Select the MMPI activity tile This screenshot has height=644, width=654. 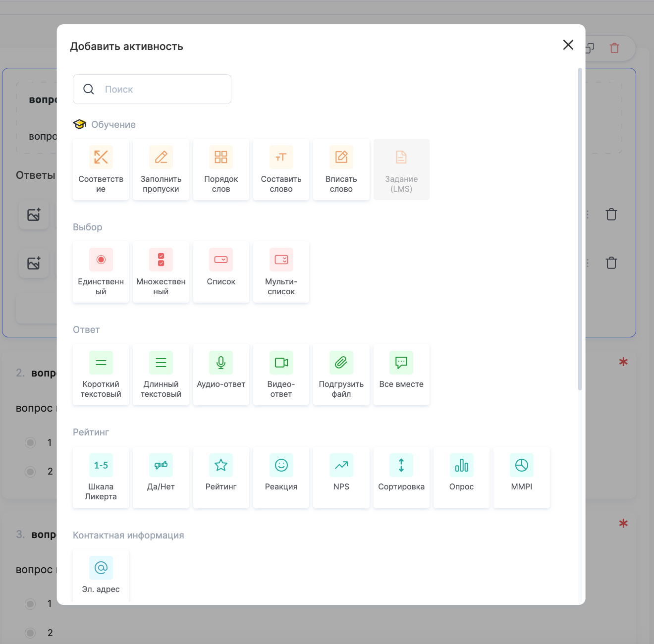click(x=522, y=477)
